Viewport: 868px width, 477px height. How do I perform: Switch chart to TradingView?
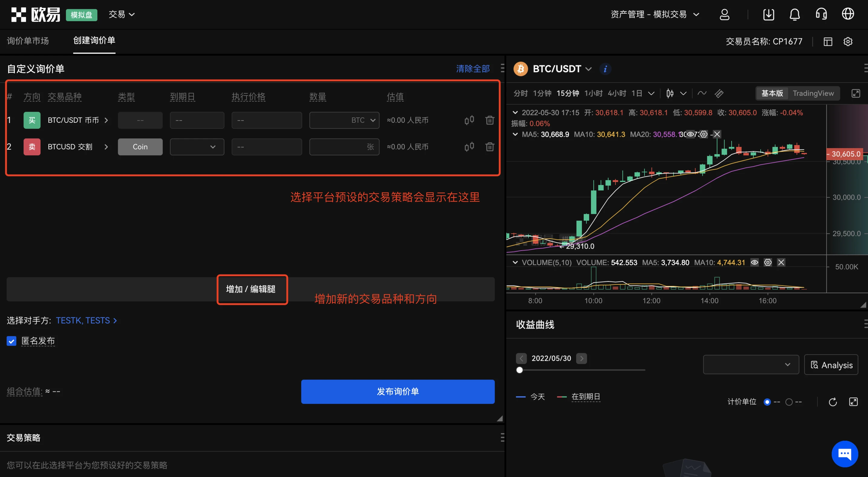(x=813, y=93)
